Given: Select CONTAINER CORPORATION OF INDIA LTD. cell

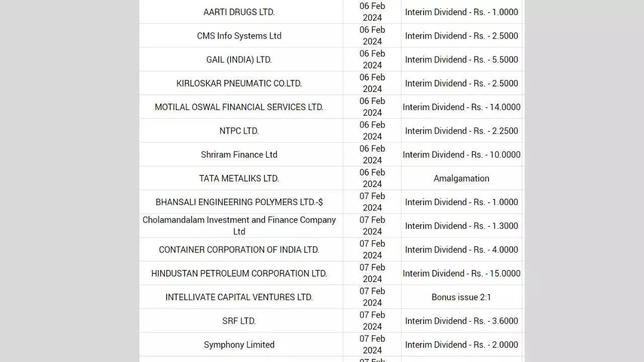Looking at the screenshot, I should [x=239, y=249].
